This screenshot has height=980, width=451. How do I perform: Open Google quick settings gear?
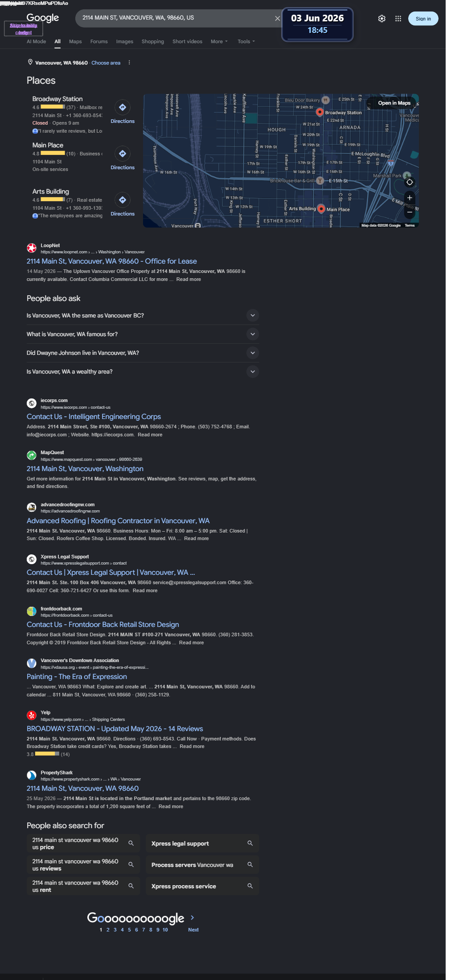click(382, 19)
